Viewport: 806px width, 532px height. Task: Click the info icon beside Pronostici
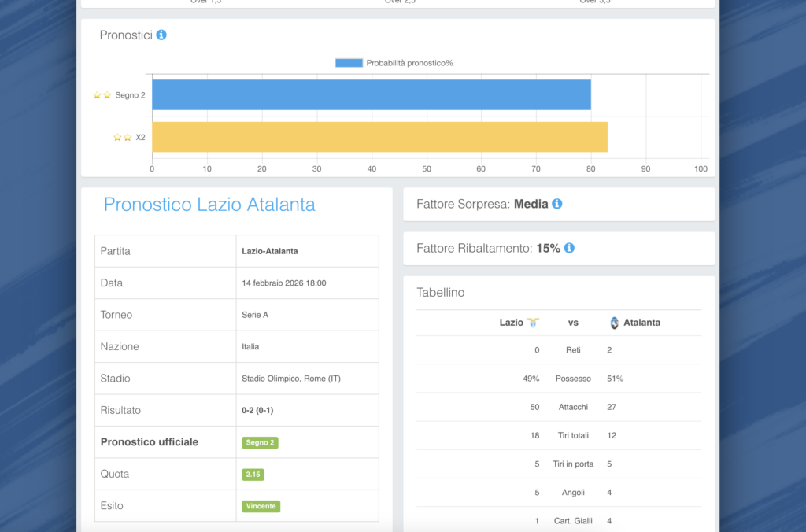(161, 35)
